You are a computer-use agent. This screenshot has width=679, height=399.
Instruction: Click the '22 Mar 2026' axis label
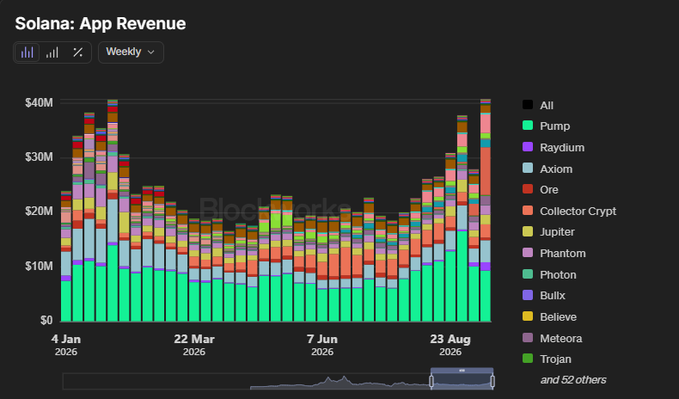(194, 345)
